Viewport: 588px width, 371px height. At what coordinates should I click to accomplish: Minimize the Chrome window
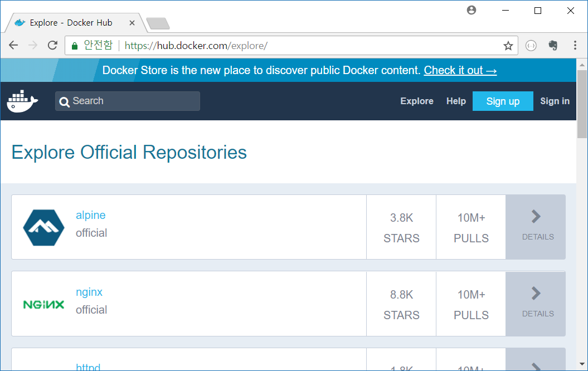(x=505, y=11)
